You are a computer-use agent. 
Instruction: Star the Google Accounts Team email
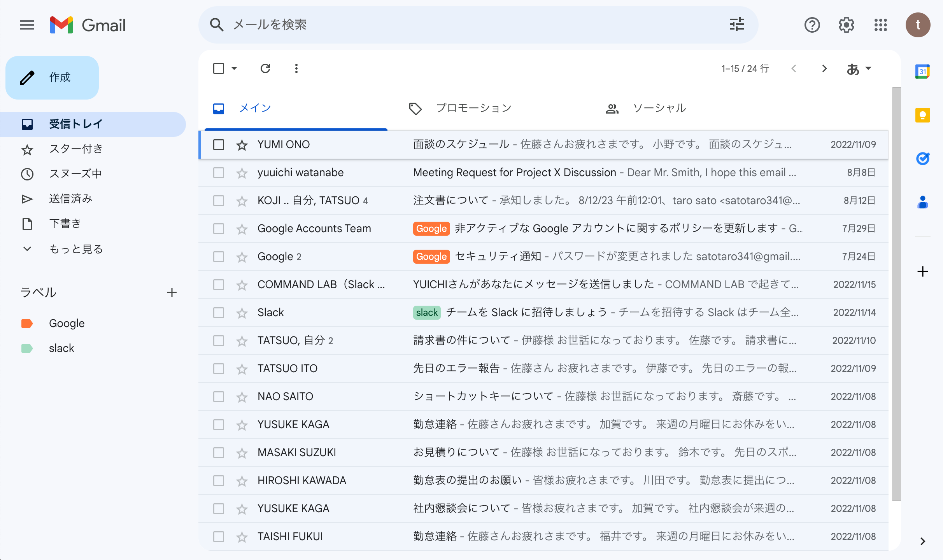[242, 229]
